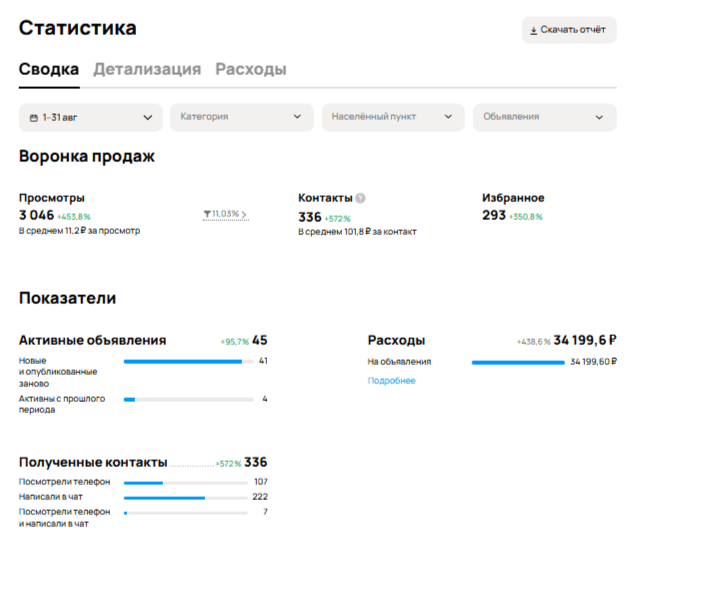Click the total expenses 34 199,6 ₽
705x592 pixels.
[x=585, y=340]
